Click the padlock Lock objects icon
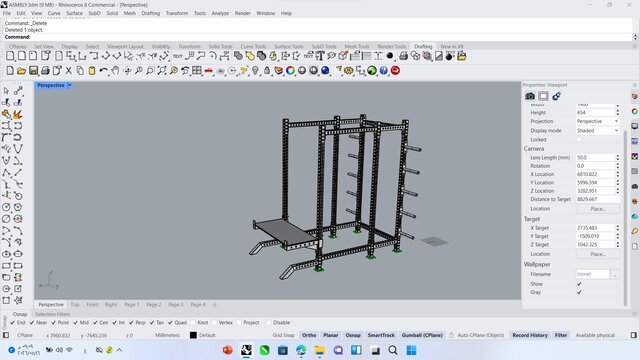640x360 pixels. tap(267, 71)
